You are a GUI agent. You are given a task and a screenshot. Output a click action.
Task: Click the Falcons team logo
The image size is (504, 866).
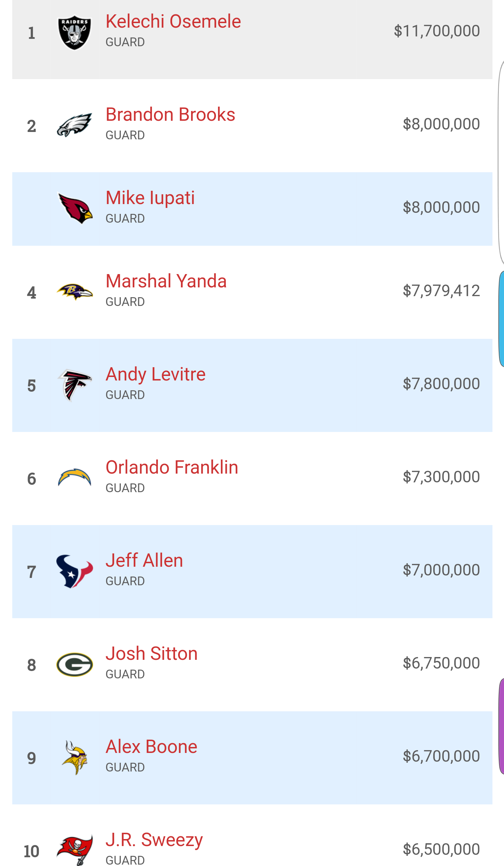pyautogui.click(x=75, y=385)
